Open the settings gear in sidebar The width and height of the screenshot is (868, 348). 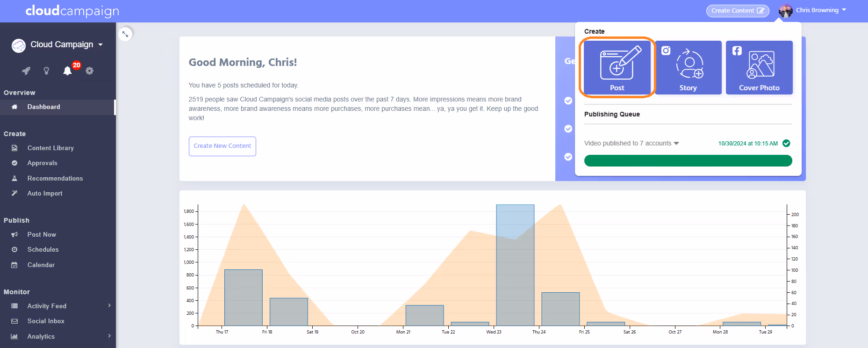89,71
